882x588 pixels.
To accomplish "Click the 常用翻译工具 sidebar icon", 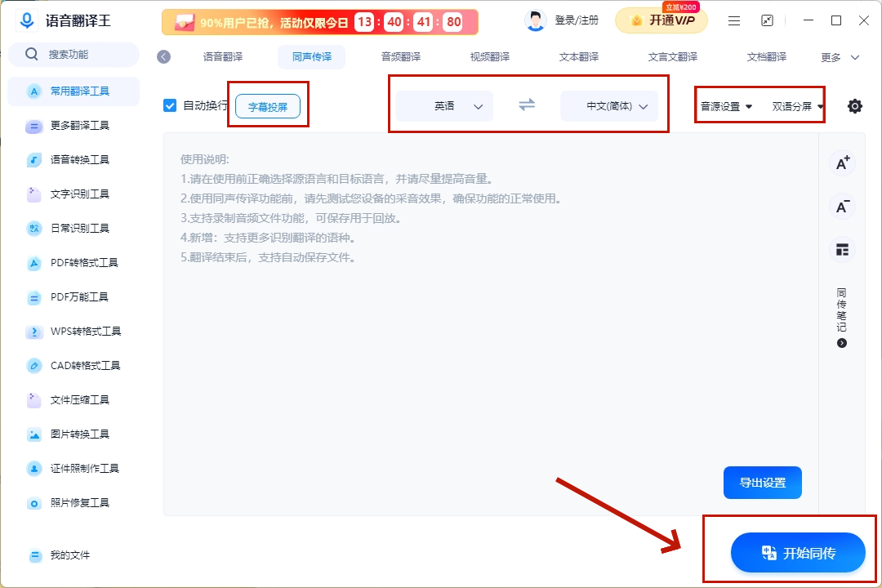I will coord(34,91).
